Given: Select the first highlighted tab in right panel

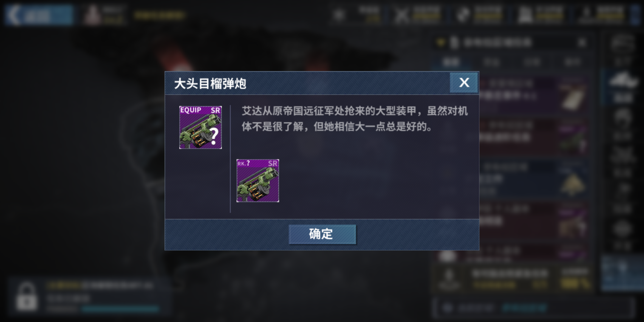Looking at the screenshot, I should coord(451,62).
